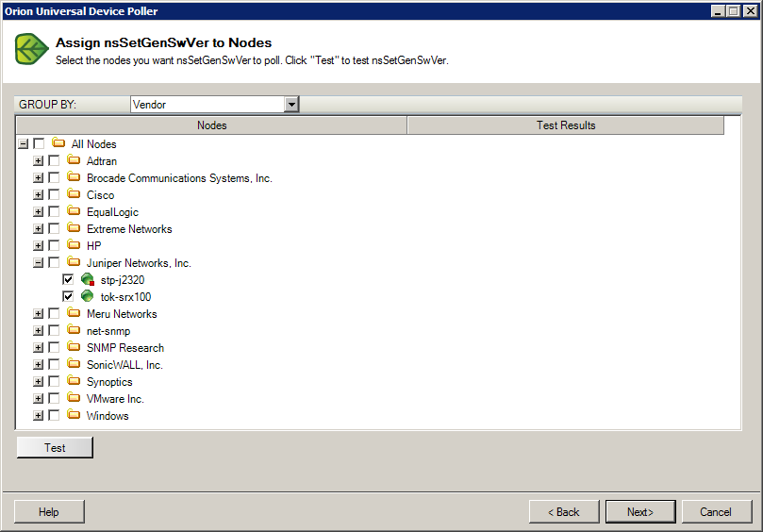Screen dimensions: 763x532
Task: Click the Meru Networks folder icon
Action: click(x=74, y=313)
